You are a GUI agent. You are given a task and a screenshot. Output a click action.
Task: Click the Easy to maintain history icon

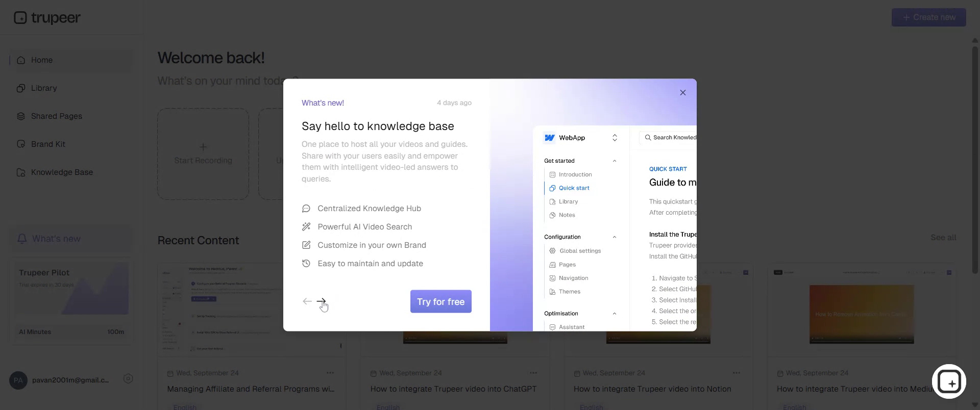point(306,264)
